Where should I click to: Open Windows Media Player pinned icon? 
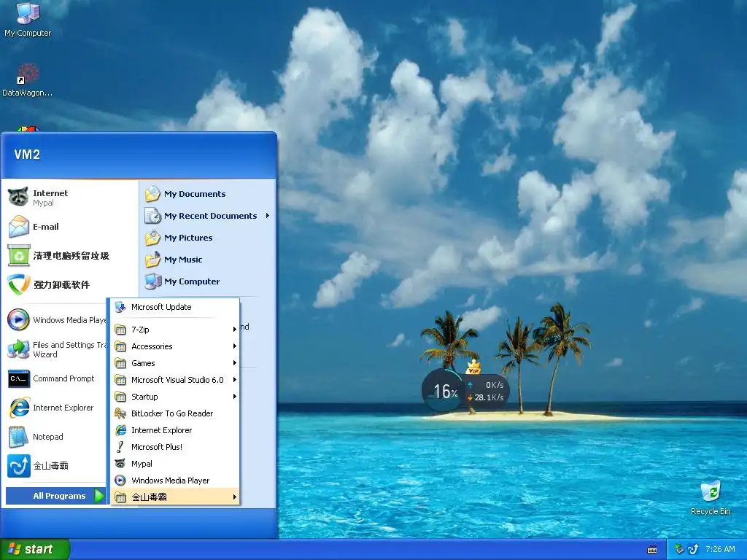18,320
